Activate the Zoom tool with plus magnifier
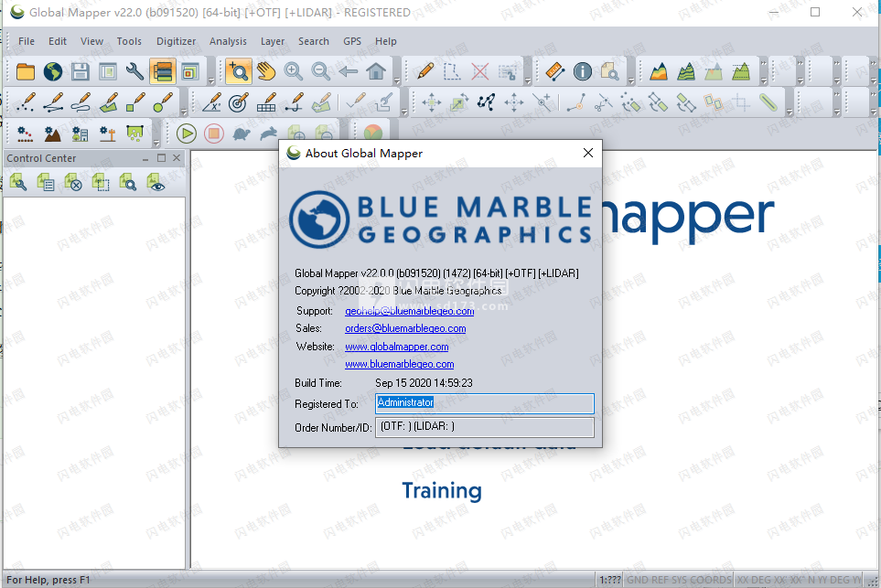Screen dimensions: 881x588 (x=239, y=72)
